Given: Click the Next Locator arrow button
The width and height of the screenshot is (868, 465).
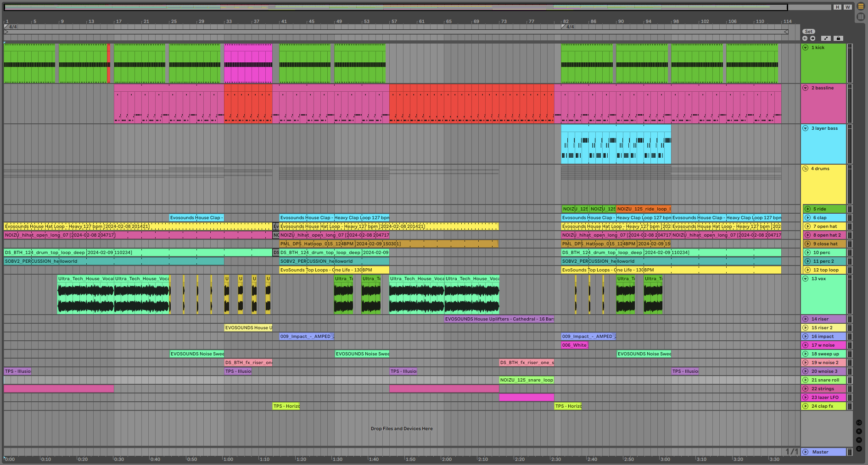Looking at the screenshot, I should pyautogui.click(x=812, y=39).
